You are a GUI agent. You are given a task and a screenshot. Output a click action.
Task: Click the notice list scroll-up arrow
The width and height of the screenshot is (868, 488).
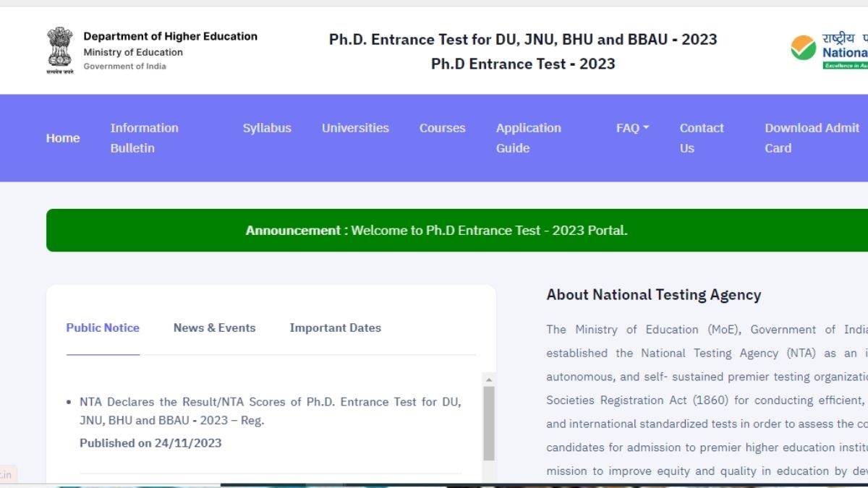(x=489, y=380)
